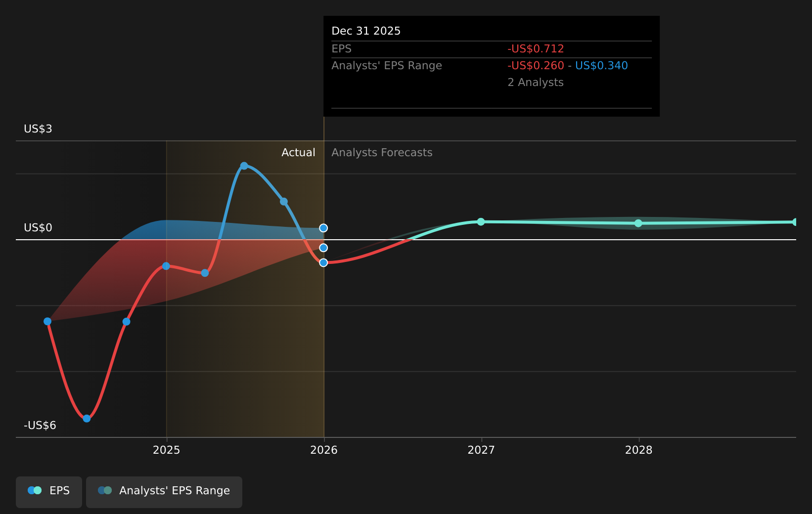This screenshot has height=514, width=812.
Task: Select the EPS -US$0.712 point at 2026
Action: pos(323,262)
